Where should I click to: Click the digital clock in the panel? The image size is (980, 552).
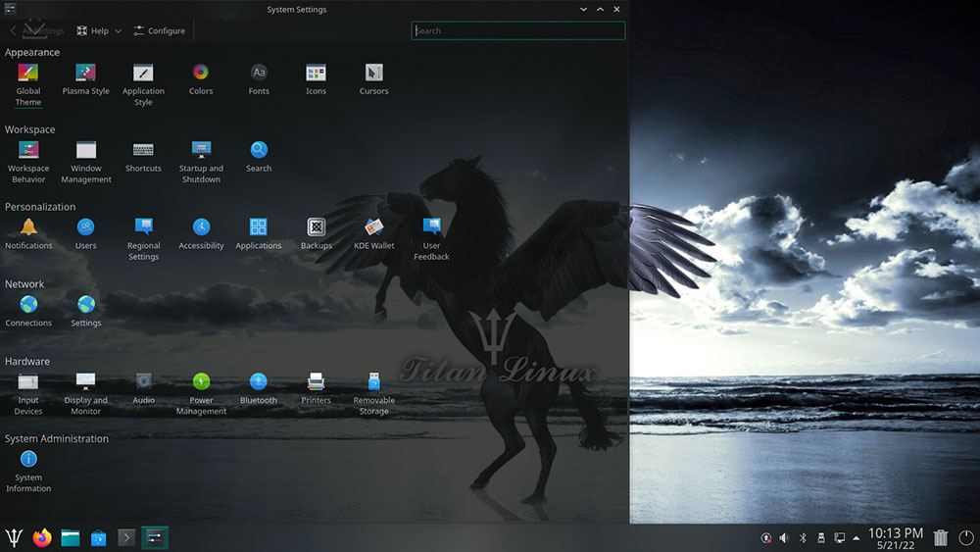896,537
